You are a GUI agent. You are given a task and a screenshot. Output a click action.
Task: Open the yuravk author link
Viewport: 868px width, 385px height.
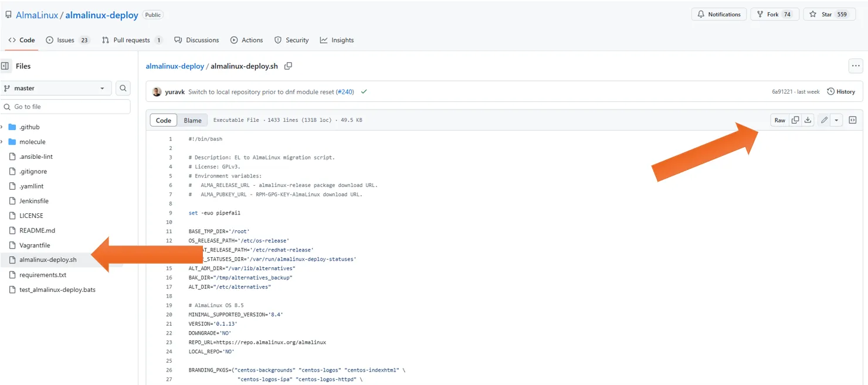point(175,92)
